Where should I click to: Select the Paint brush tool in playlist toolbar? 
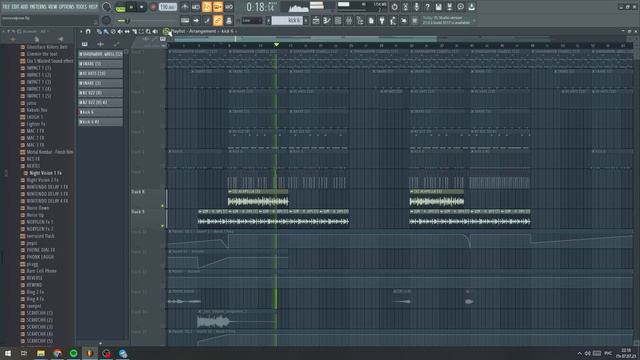(x=106, y=31)
